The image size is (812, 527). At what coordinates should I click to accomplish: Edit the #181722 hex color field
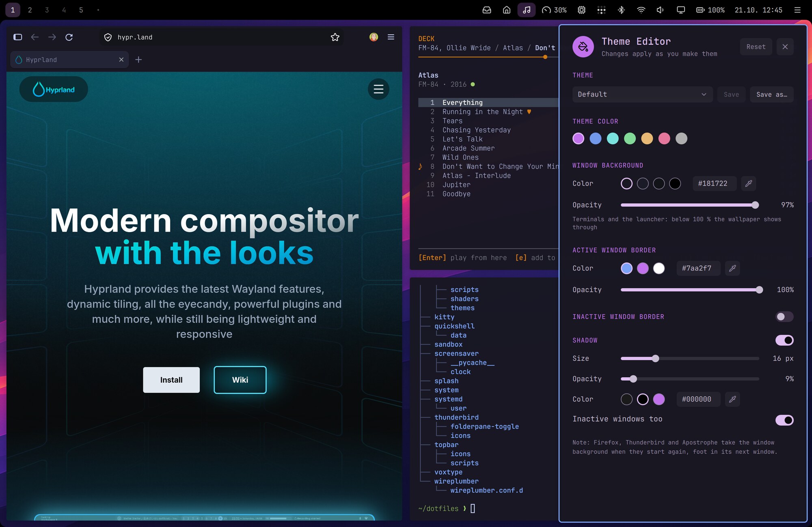click(x=715, y=183)
